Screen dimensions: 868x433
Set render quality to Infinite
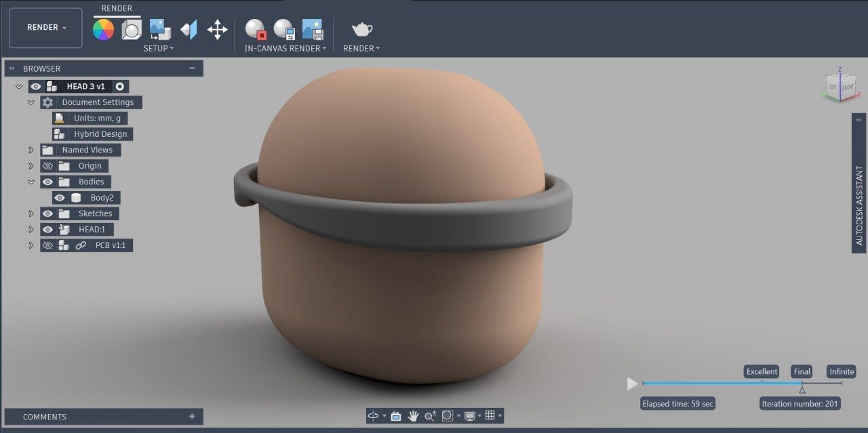pyautogui.click(x=842, y=371)
